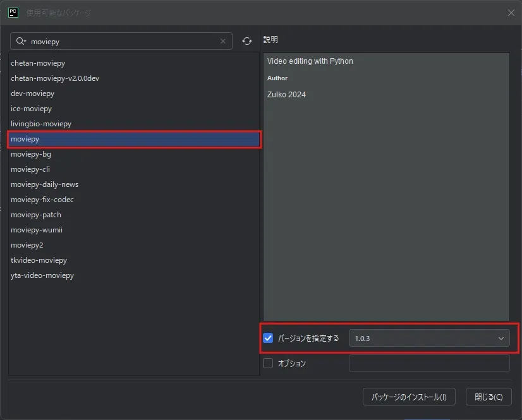Click the Zulko 2024 author text
This screenshot has height=420, width=522.
click(286, 95)
